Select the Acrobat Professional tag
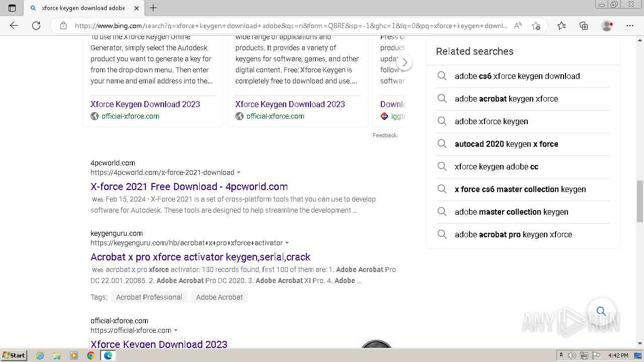644x362 pixels. pyautogui.click(x=149, y=297)
